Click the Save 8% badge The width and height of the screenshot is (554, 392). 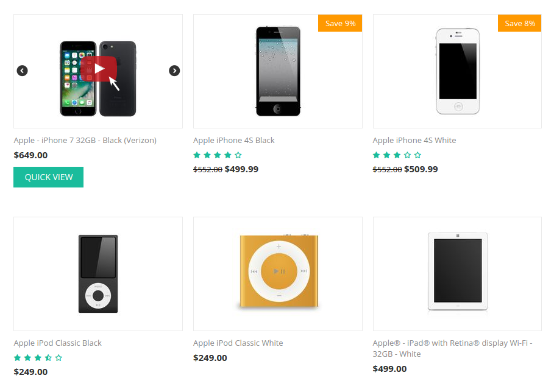tap(519, 23)
